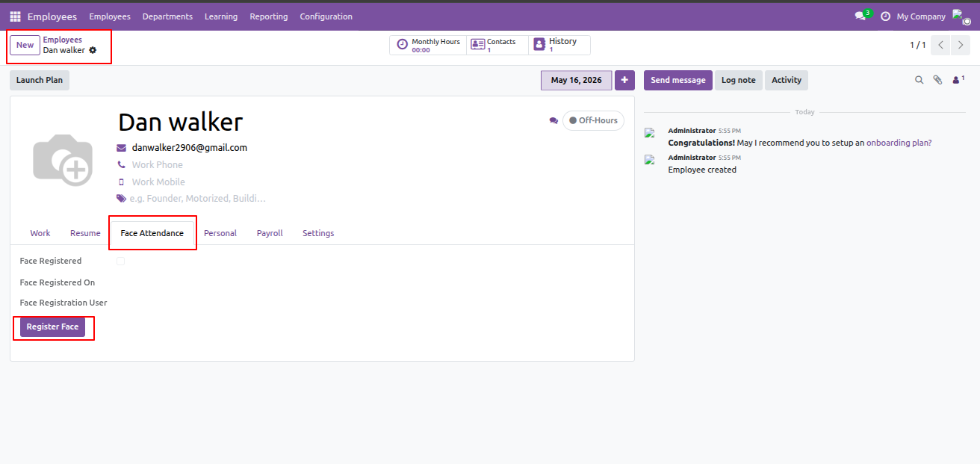Open the followers icon in chatter
Screen dimensions: 980x464
[x=958, y=79]
